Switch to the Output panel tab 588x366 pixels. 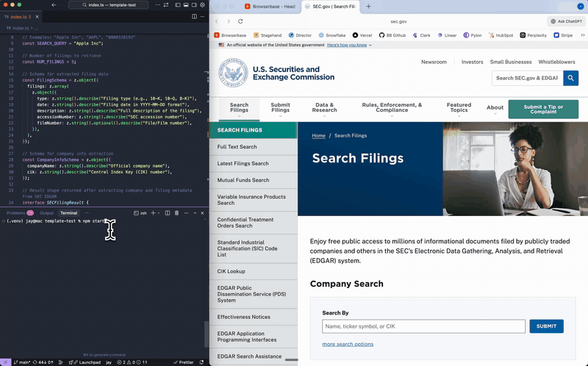tap(46, 213)
